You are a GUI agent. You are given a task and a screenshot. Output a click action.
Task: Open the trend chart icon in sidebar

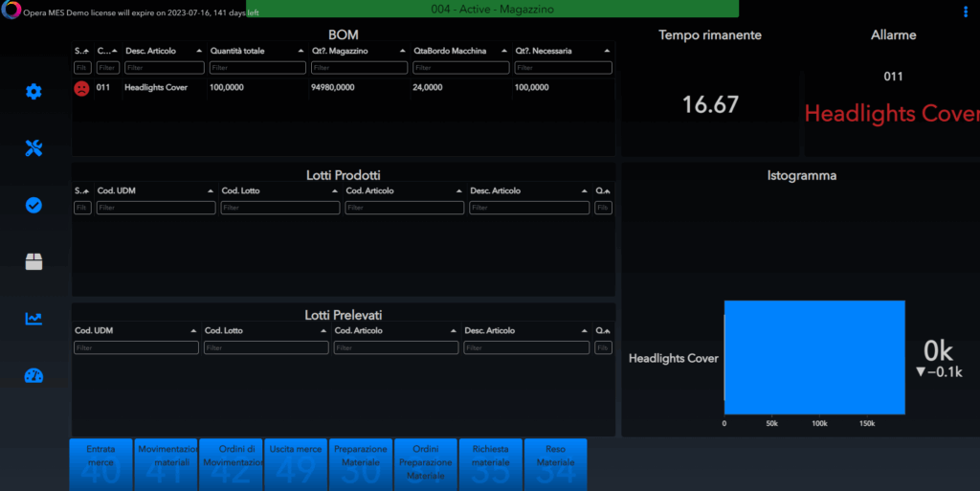pos(33,319)
